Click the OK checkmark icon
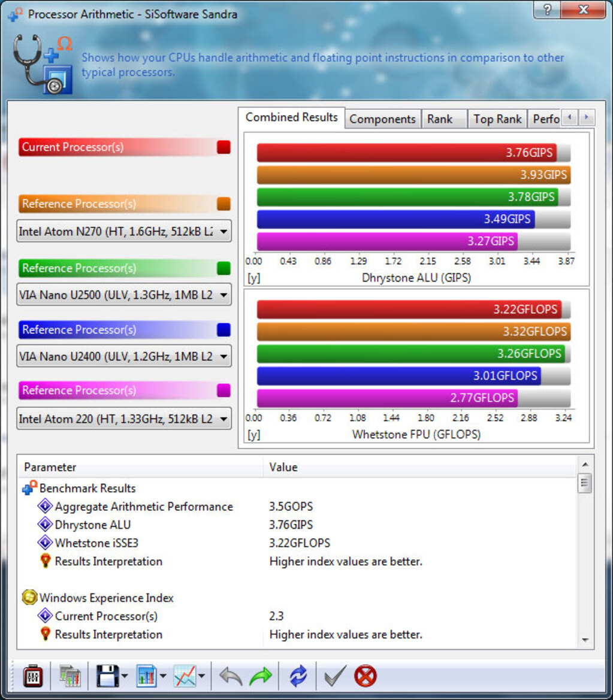 tap(335, 676)
